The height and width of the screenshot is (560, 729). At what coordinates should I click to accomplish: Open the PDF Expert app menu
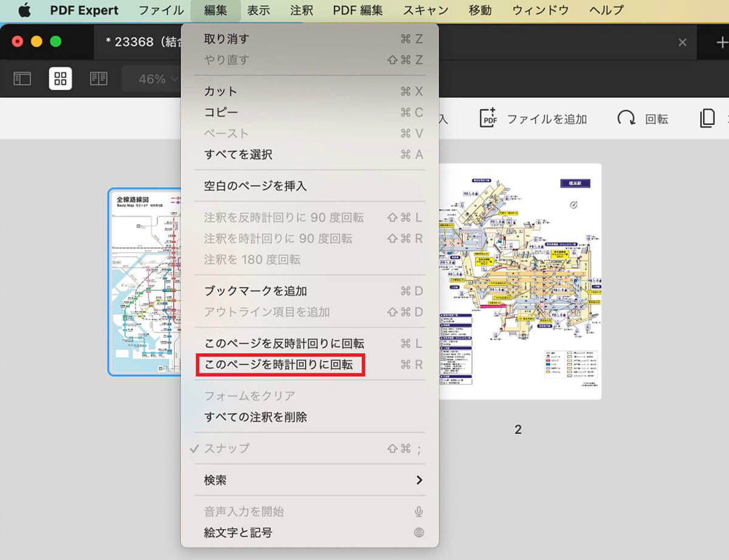tap(85, 10)
